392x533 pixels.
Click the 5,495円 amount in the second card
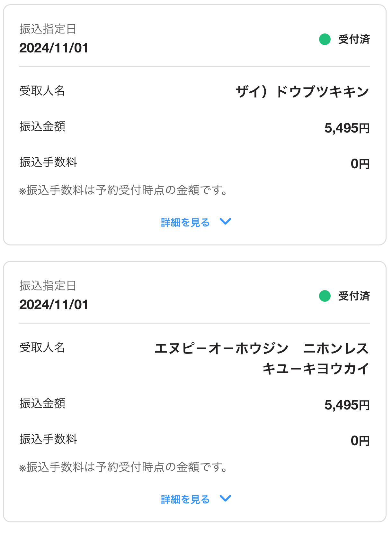pos(347,405)
